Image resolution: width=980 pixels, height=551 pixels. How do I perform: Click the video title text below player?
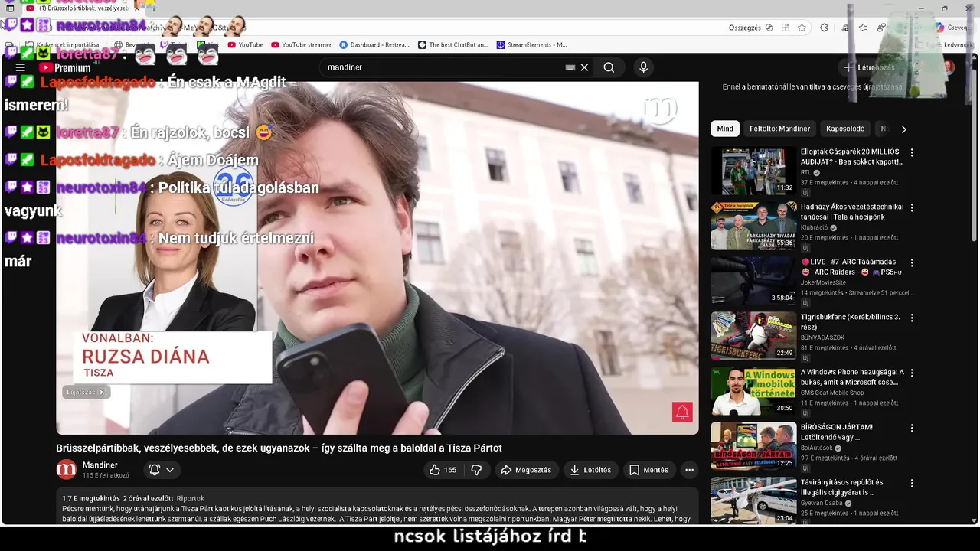click(279, 448)
